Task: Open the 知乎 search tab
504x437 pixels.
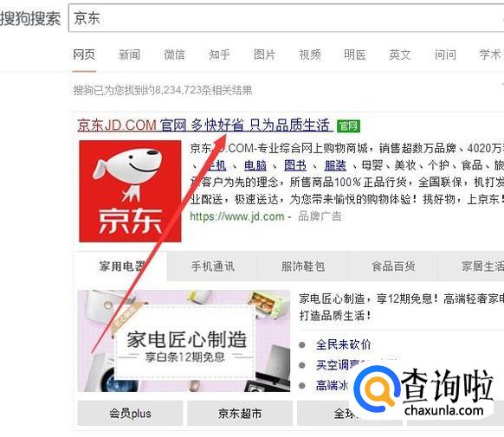Action: [220, 55]
